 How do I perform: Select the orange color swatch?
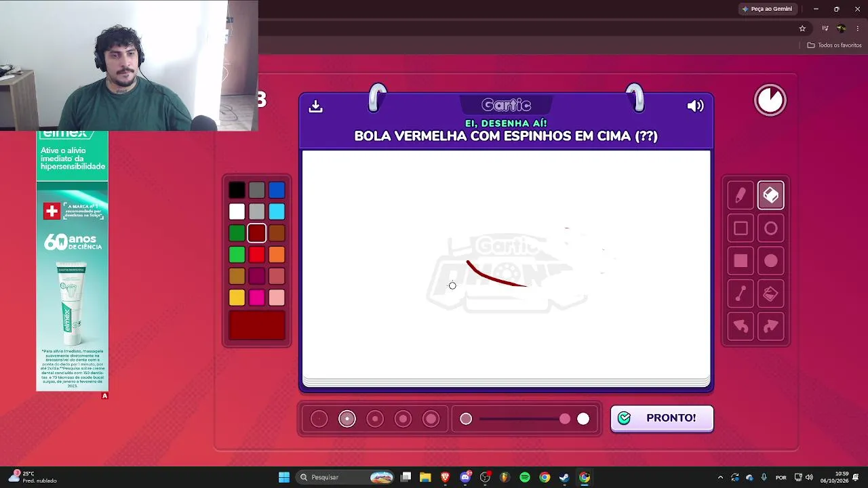point(277,255)
